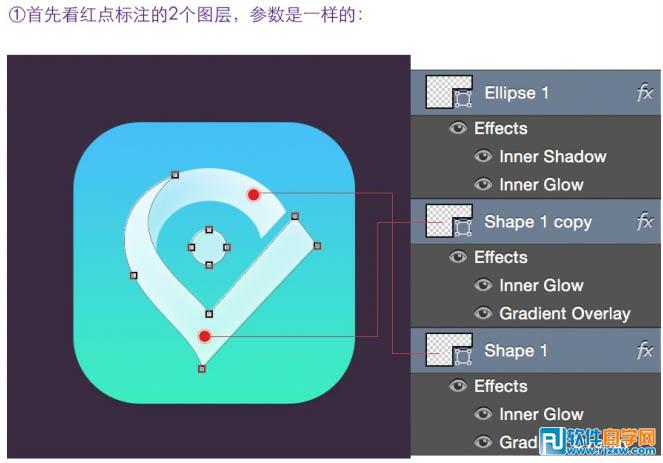Screen dimensions: 663x463
Task: Select the Shape 1 copy layer thumbnail
Action: 449,221
